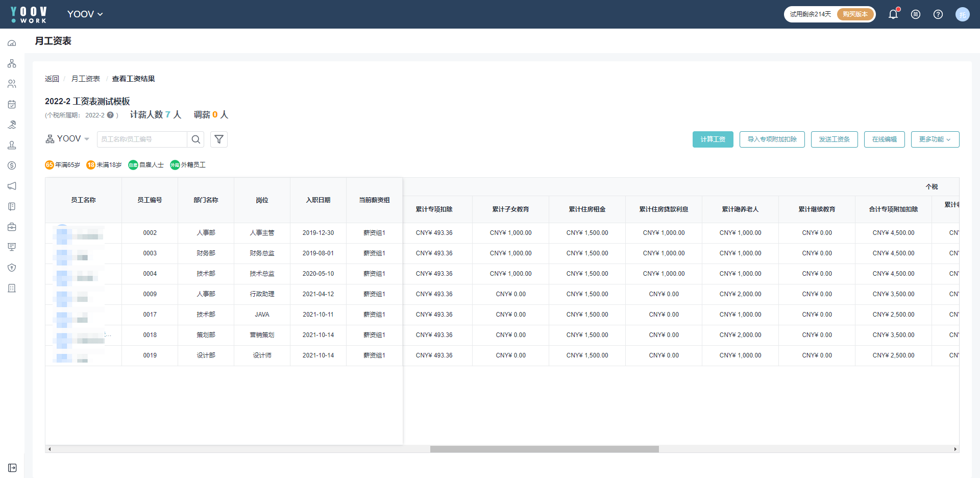Open the help question mark in header

pyautogui.click(x=938, y=14)
